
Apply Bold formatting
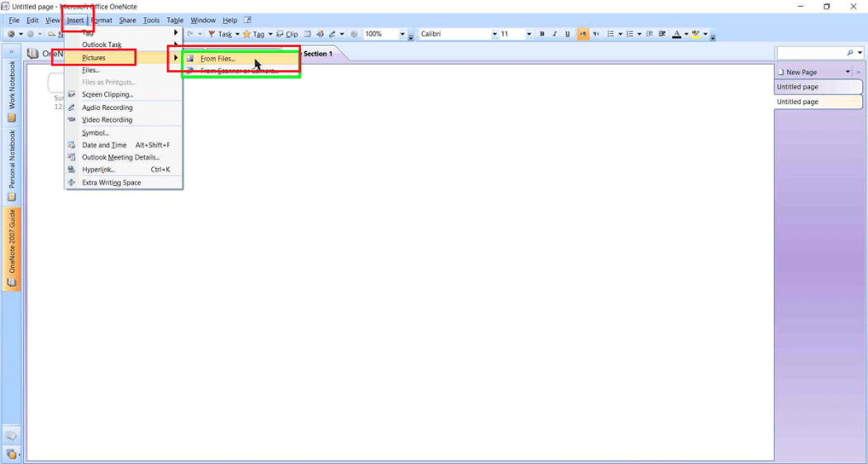[542, 34]
